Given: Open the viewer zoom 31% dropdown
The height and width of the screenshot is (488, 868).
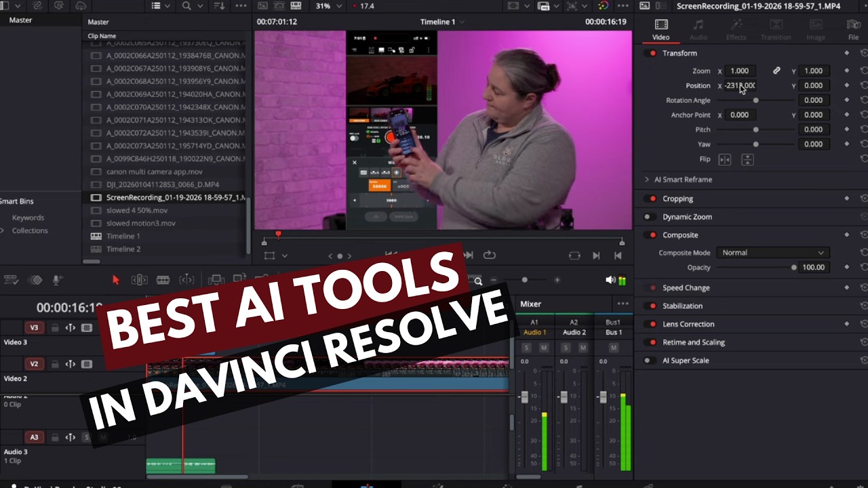Looking at the screenshot, I should (x=328, y=6).
